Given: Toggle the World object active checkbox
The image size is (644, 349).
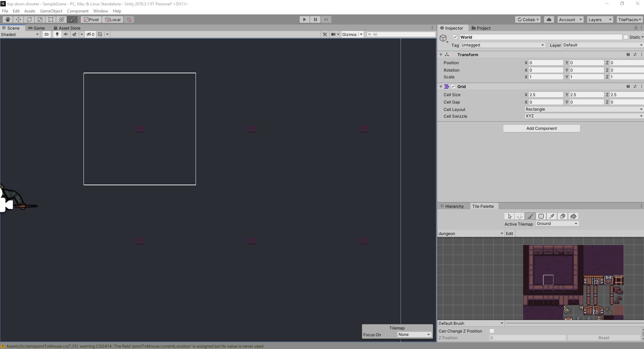Looking at the screenshot, I should (455, 37).
